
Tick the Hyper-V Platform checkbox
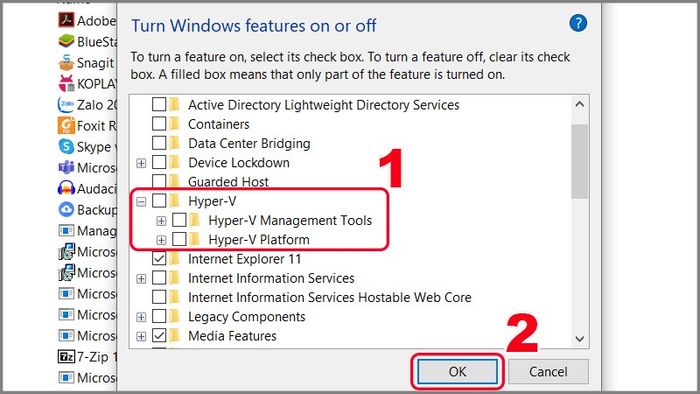pos(179,239)
